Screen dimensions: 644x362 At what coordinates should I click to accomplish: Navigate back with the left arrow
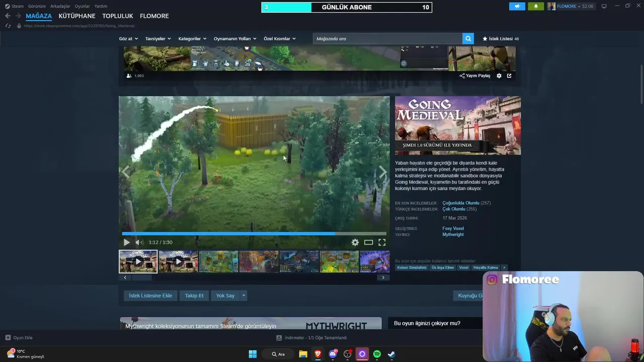click(8, 16)
